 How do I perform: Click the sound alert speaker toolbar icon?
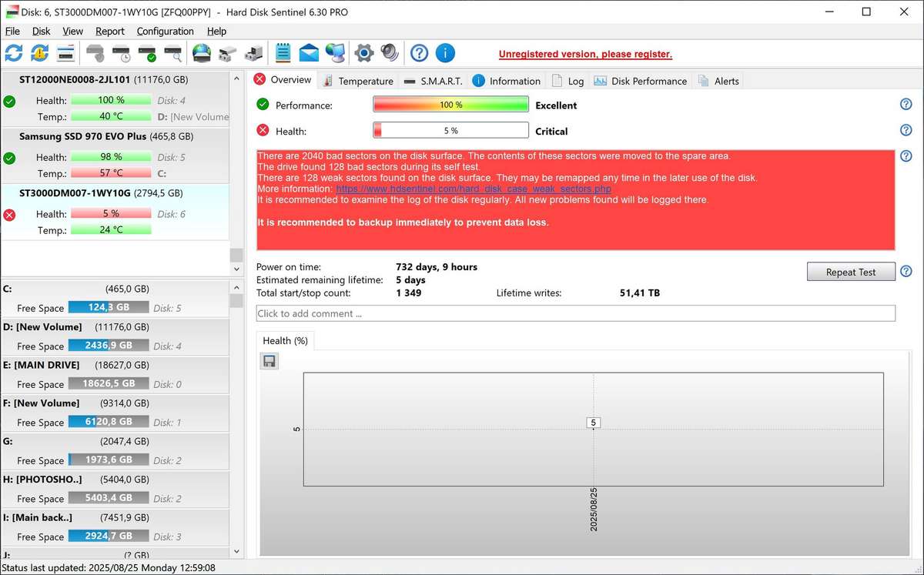click(387, 52)
